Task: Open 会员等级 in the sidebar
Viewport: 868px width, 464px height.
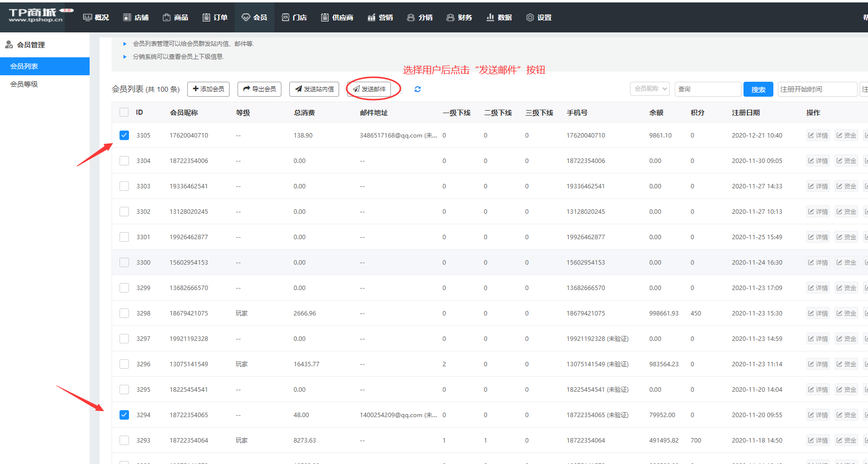Action: (x=24, y=84)
